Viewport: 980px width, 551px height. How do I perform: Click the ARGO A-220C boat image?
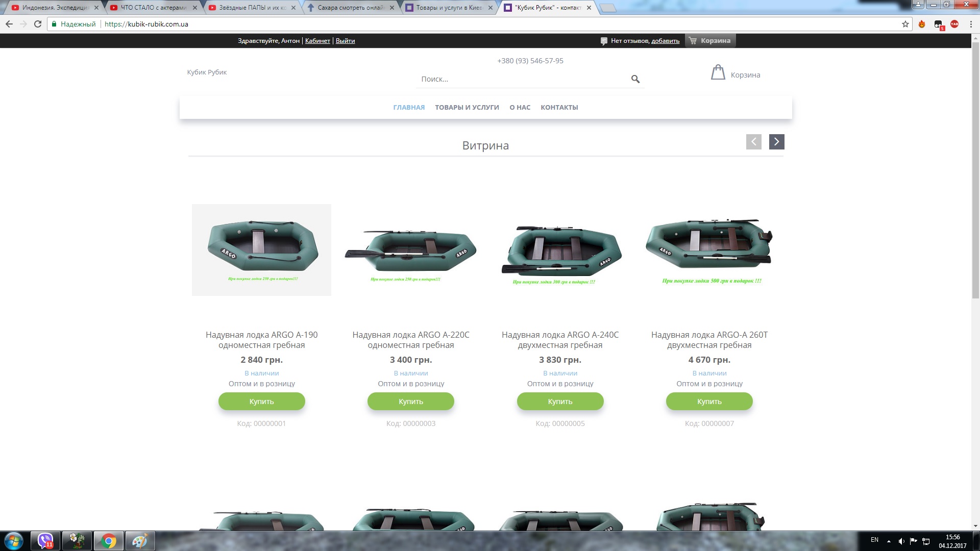411,252
